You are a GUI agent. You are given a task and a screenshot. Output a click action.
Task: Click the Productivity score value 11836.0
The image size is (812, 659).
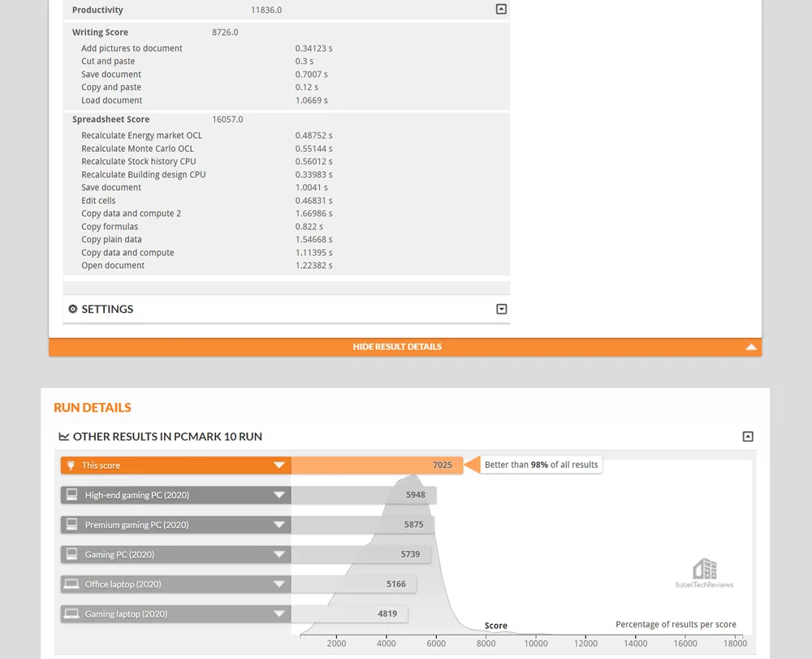(266, 10)
